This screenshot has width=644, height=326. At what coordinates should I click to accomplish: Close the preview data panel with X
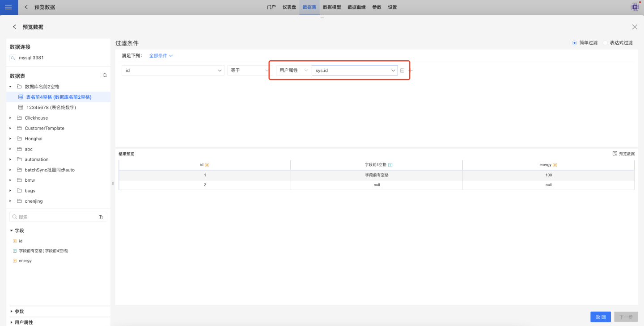(x=635, y=27)
